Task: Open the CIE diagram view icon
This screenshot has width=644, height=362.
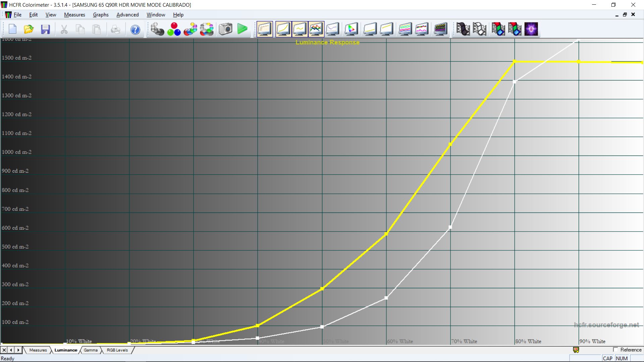Action: coord(351,29)
